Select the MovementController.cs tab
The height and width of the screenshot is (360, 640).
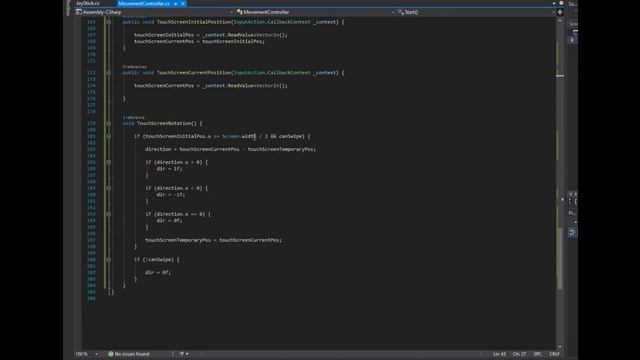[x=144, y=3]
